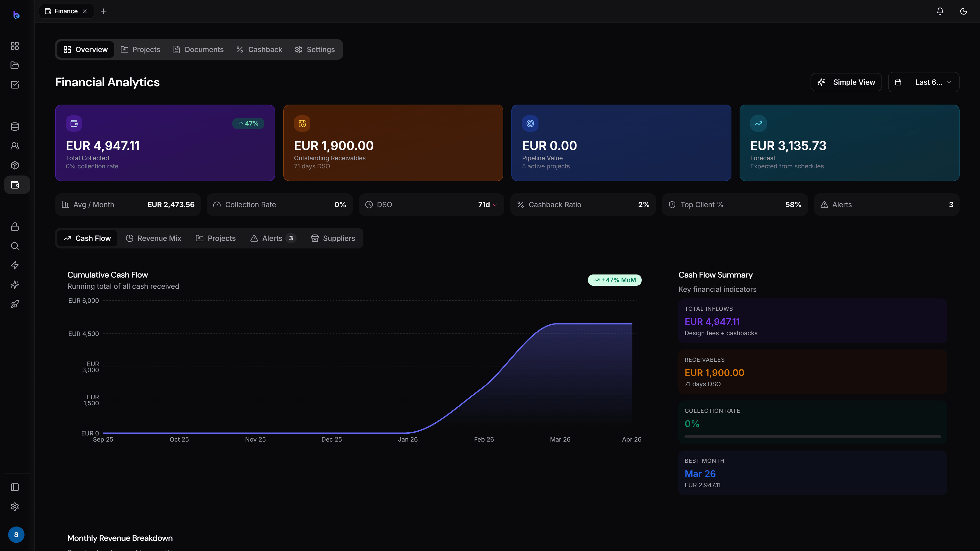Open the folder sidebar icon
Screen dimensions: 980x551
click(x=15, y=65)
